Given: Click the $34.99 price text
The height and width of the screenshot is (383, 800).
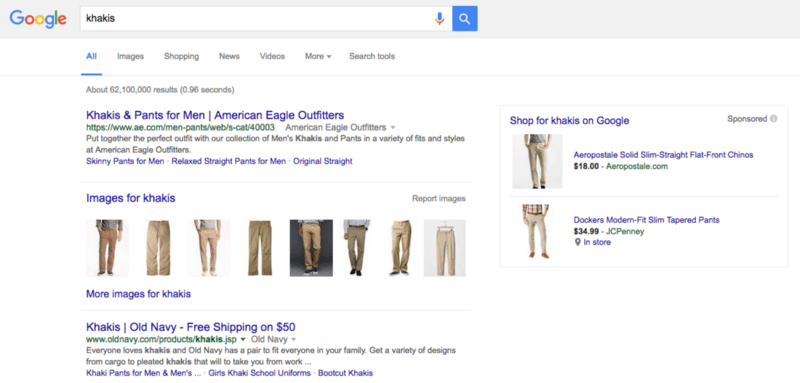Looking at the screenshot, I should pyautogui.click(x=586, y=232).
